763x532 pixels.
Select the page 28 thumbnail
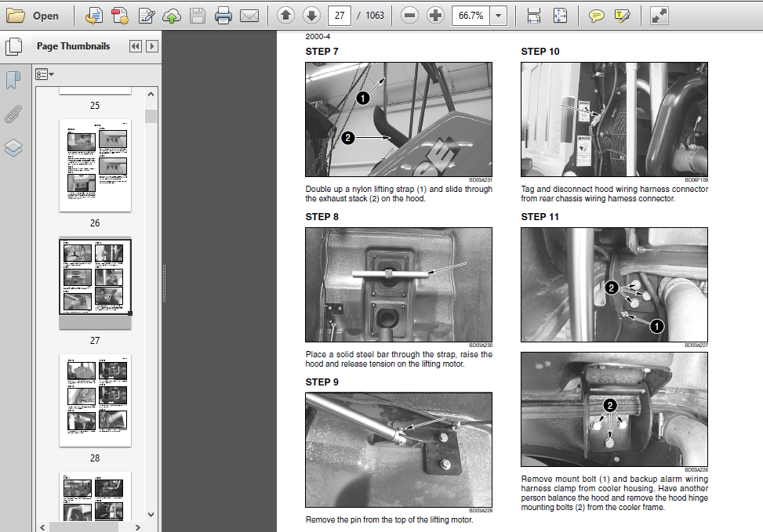point(95,400)
